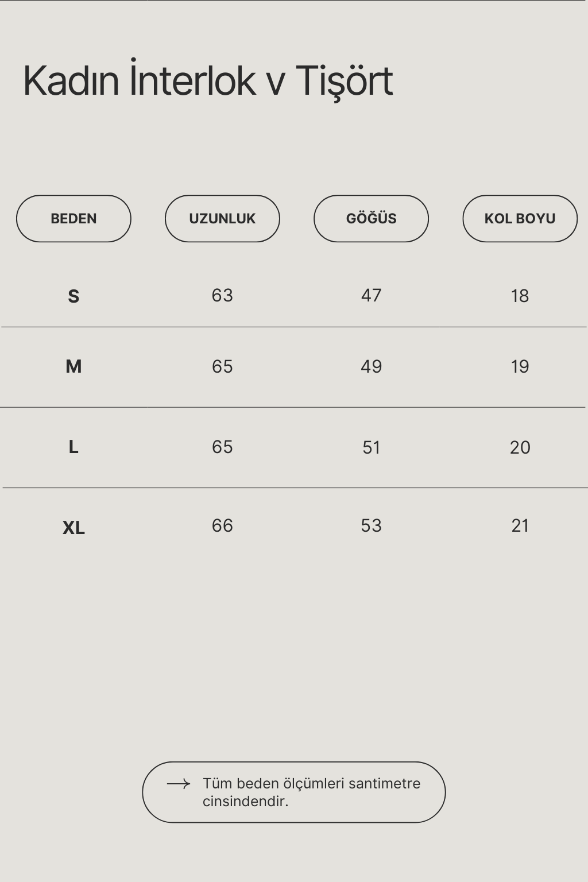This screenshot has height=882, width=588.
Task: Select the UZUNLUK column header
Action: (x=222, y=219)
